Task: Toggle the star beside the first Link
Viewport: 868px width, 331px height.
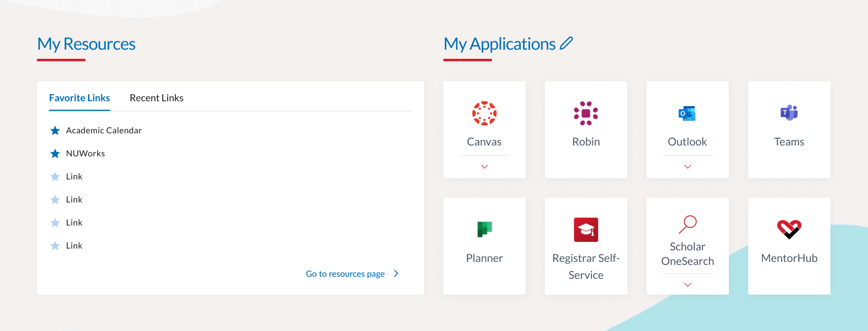Action: pyautogui.click(x=55, y=177)
